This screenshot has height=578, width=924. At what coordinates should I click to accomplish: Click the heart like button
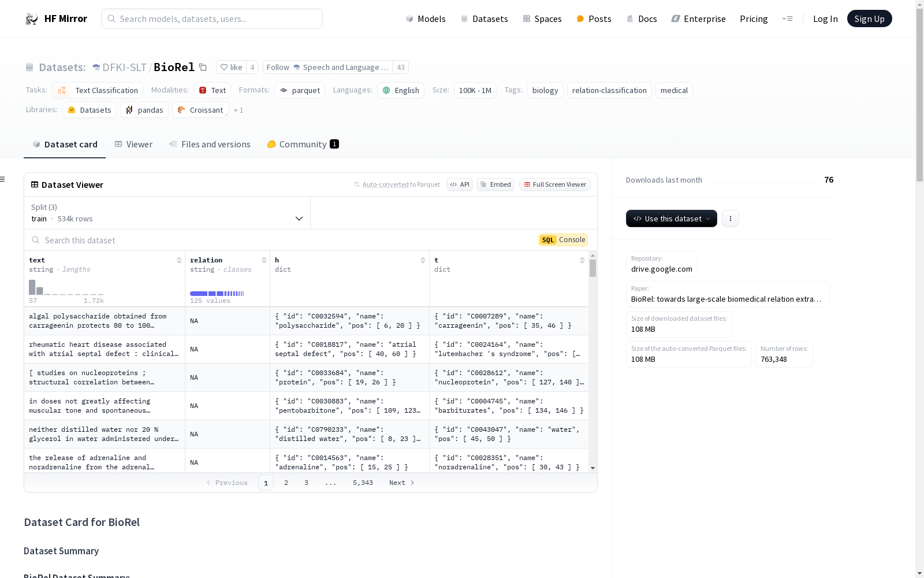click(x=231, y=67)
